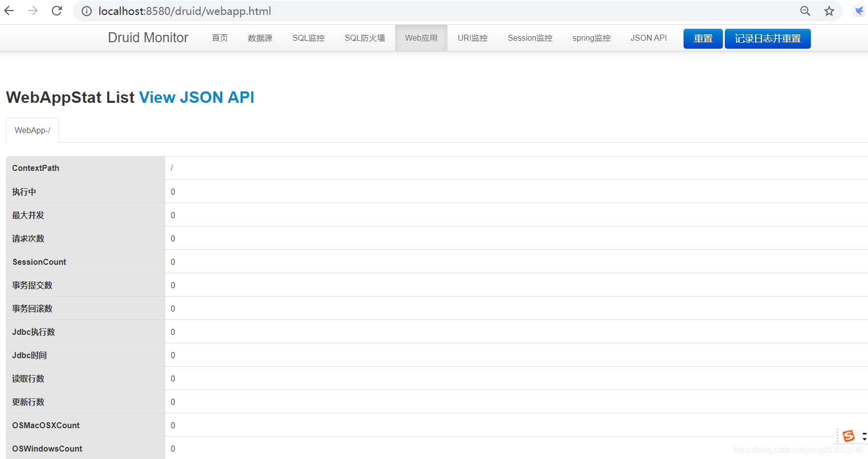The image size is (868, 459).
Task: Click the 记录日志并重置 button
Action: pos(768,39)
